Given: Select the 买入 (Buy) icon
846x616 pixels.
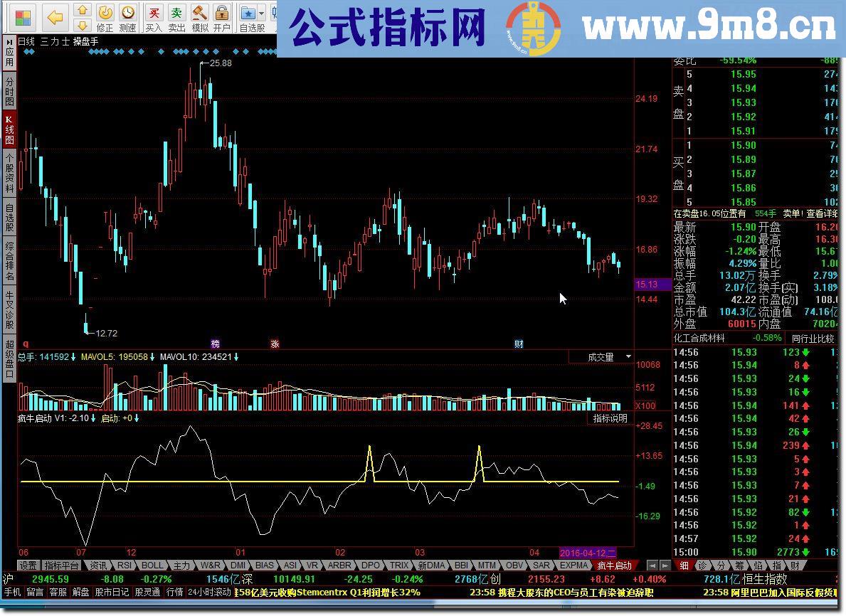Looking at the screenshot, I should [155, 14].
